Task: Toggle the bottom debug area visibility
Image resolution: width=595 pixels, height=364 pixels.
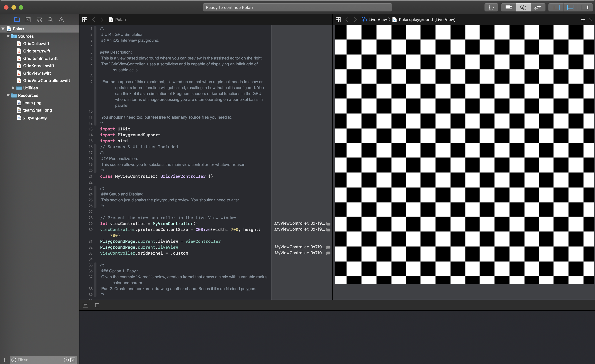Action: click(x=570, y=7)
